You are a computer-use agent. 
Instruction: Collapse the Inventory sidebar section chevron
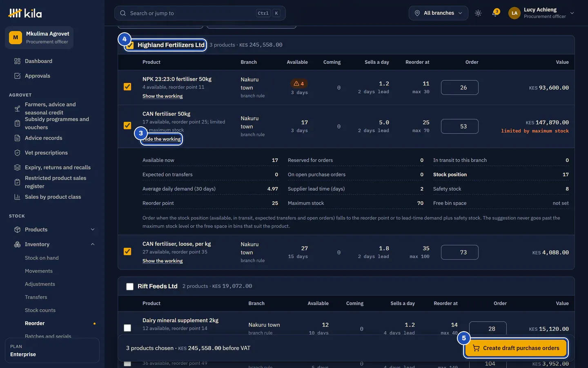pos(93,245)
